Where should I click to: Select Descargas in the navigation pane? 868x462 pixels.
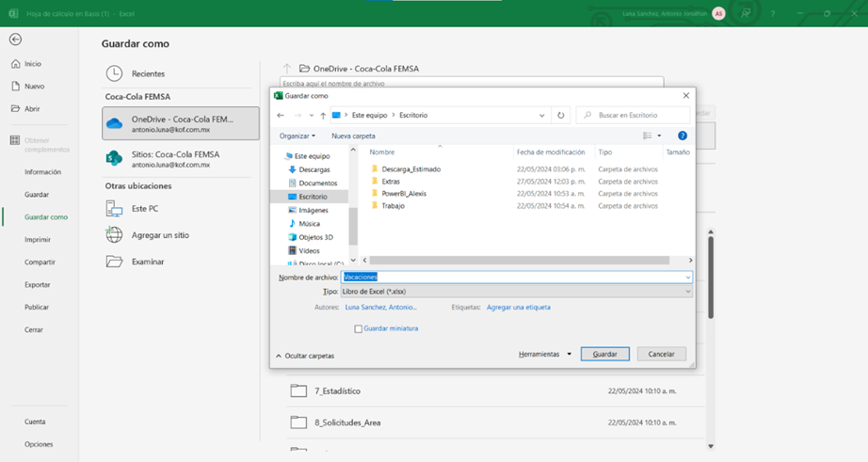pos(313,169)
